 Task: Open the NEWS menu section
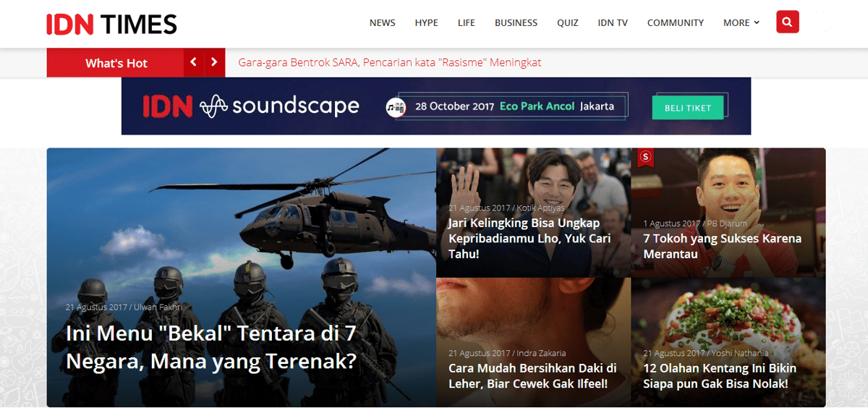click(382, 23)
